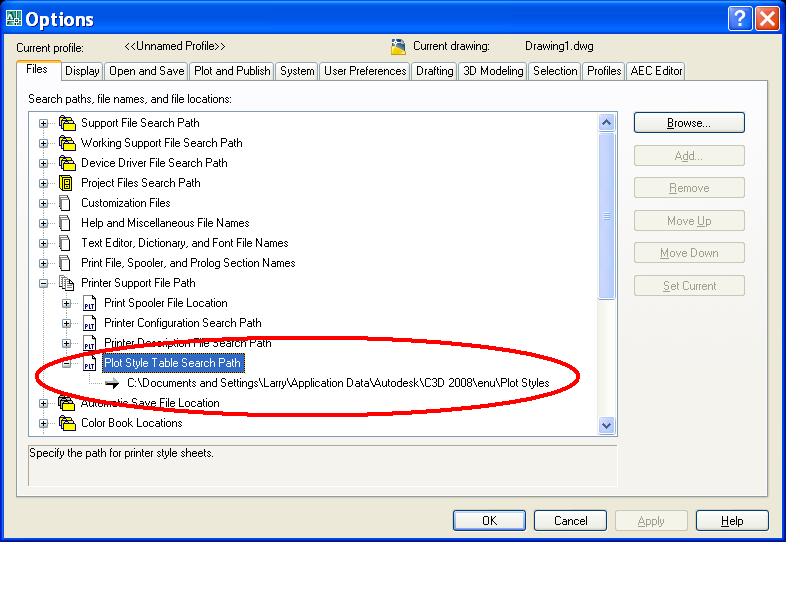Expand Print File, Spooler, Prolog Section node
This screenshot has width=800, height=600.
pos(43,263)
